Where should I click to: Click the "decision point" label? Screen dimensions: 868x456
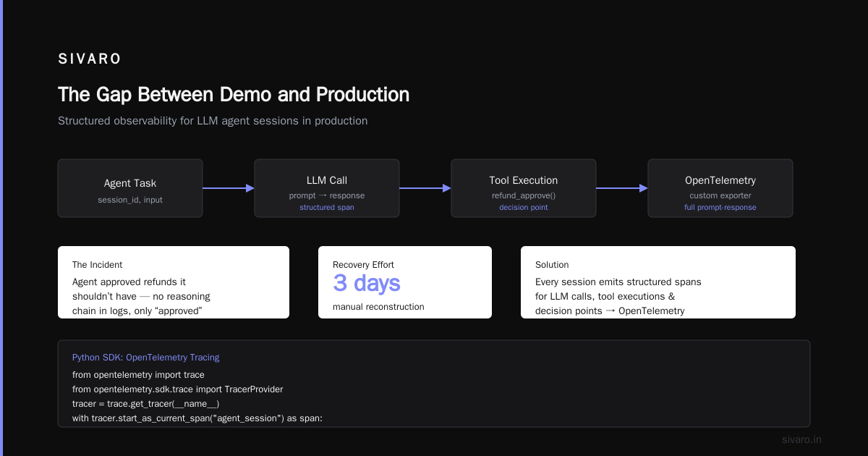point(524,208)
